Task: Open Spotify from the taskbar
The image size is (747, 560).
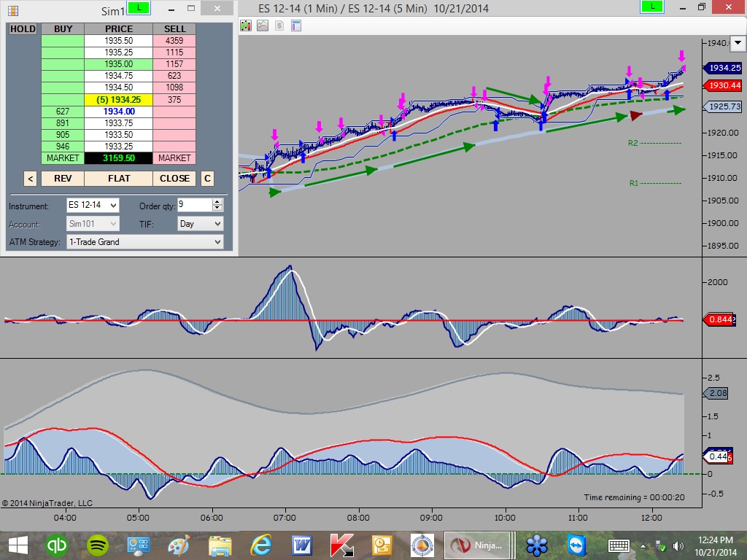Action: 98,545
